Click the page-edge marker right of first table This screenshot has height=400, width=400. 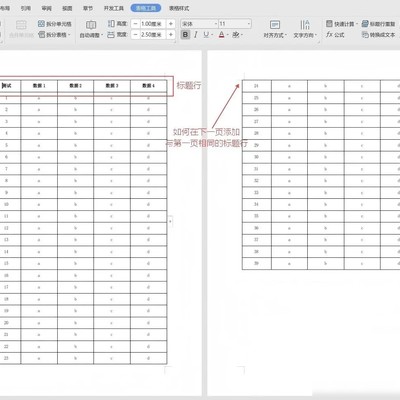click(170, 221)
